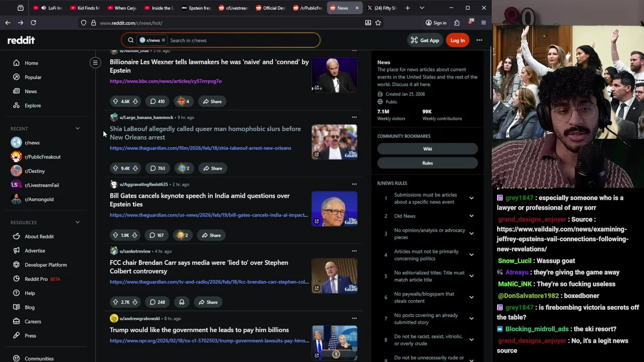This screenshot has width=644, height=362.
Task: Open the BBC article link for Wexner
Action: 166,81
